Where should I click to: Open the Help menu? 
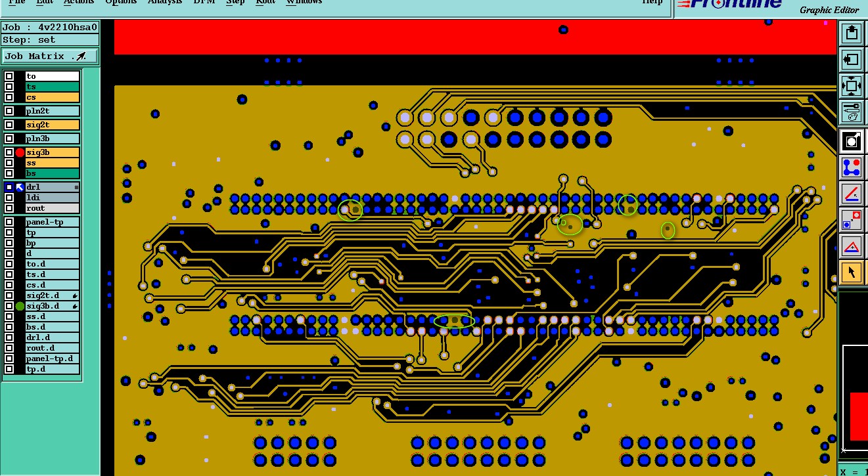pos(652,2)
